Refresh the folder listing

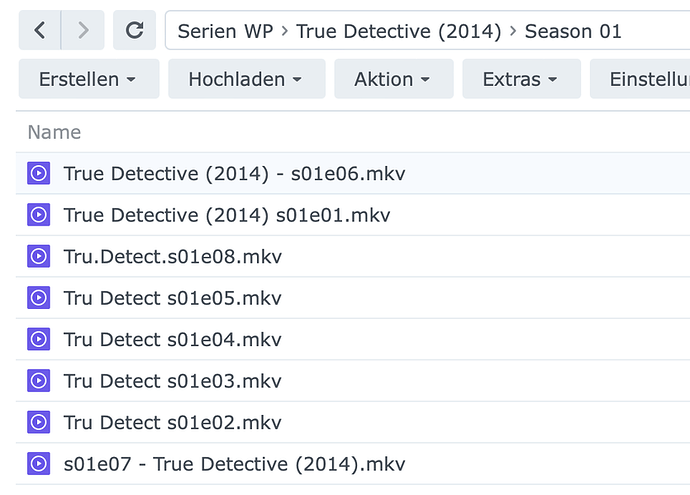(134, 31)
